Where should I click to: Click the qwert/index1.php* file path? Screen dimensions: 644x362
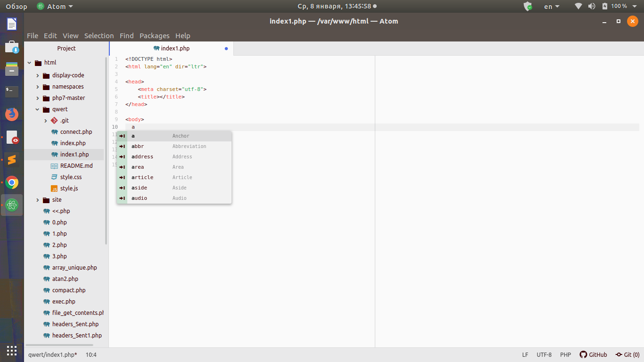pyautogui.click(x=52, y=355)
